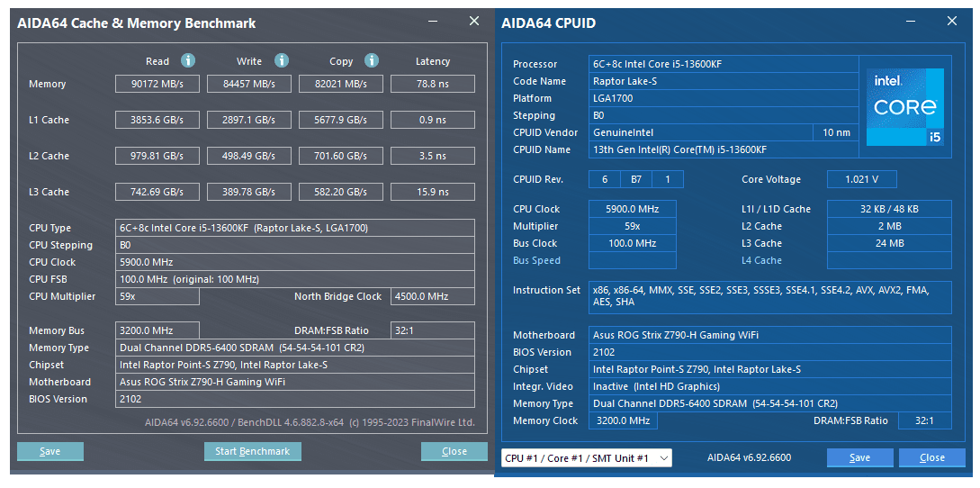The width and height of the screenshot is (980, 488).
Task: Click the Close button in the CPUID window
Action: coord(932,457)
